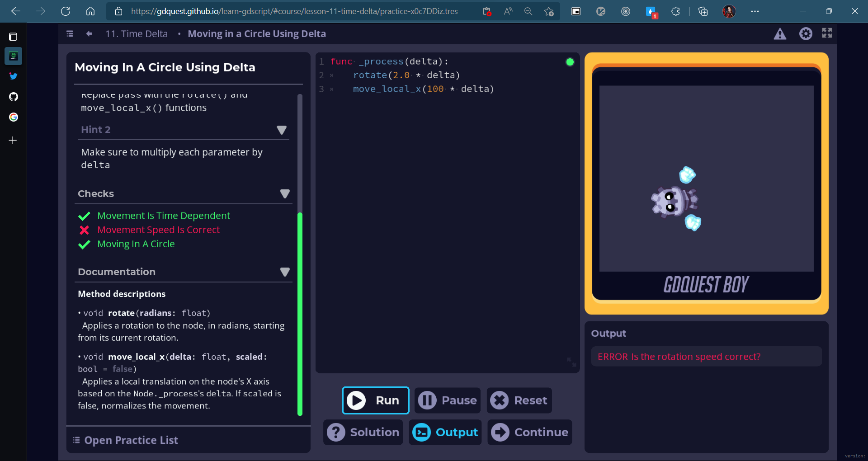View the exercise Solution

point(363,432)
